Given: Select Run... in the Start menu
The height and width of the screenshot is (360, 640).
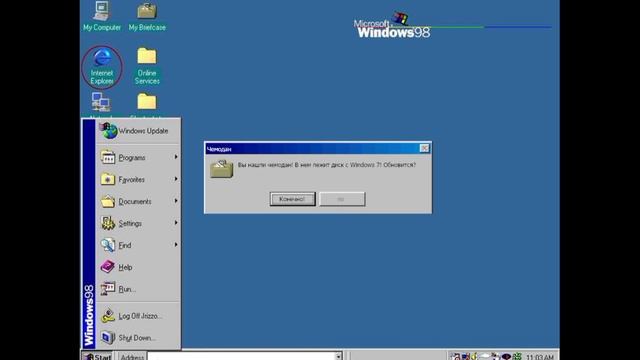Looking at the screenshot, I should click(138, 289).
